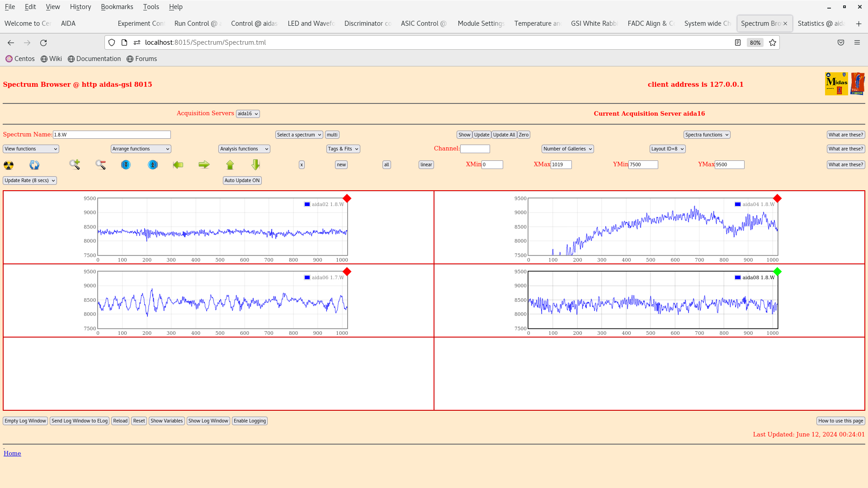Viewport: 868px width, 488px height.
Task: Expand the Acquisition Servers aida16 dropdown
Action: 248,114
